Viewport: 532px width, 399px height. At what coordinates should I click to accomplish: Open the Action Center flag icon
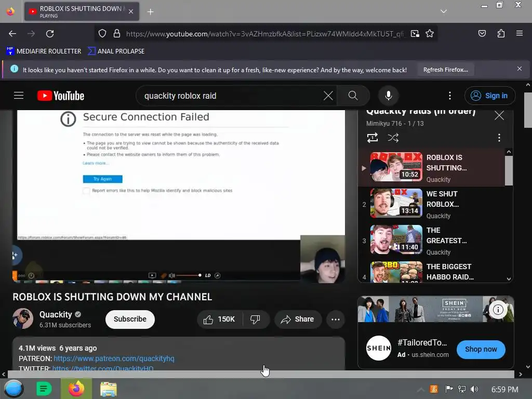pos(448,389)
